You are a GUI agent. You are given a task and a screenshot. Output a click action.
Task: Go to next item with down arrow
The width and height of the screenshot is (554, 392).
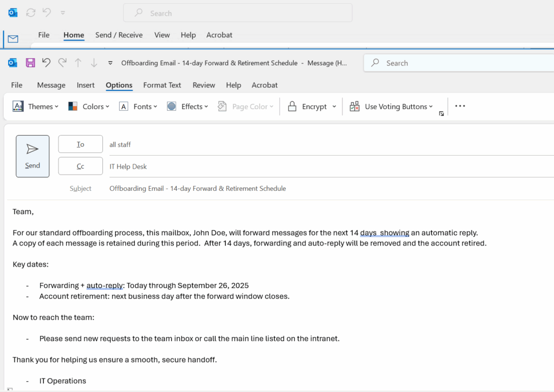pyautogui.click(x=94, y=63)
